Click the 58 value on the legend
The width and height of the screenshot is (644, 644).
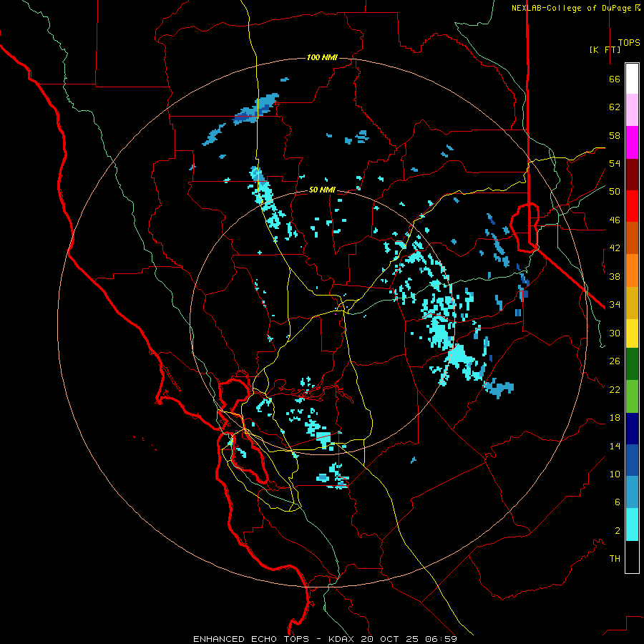click(x=615, y=135)
